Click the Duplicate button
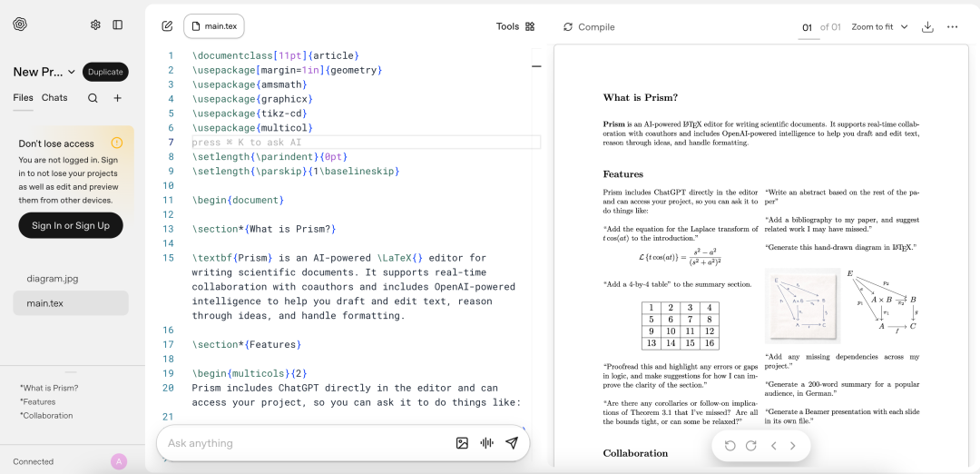 coord(105,72)
